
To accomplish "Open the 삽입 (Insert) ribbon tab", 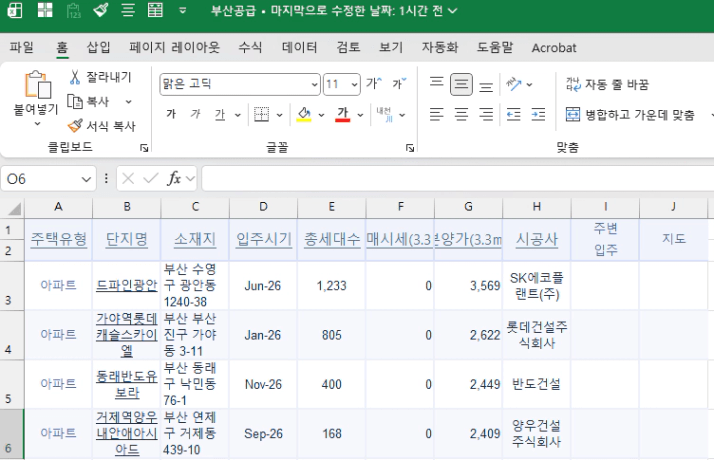I will (98, 47).
